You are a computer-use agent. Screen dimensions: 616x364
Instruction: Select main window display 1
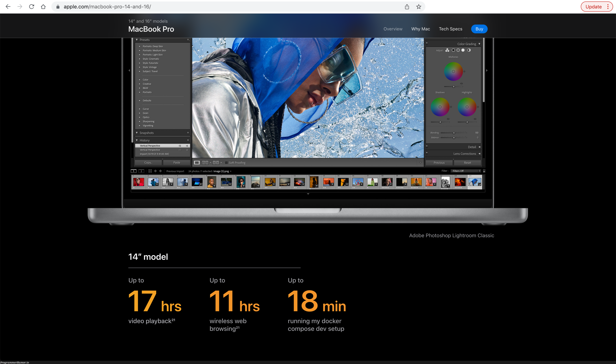coord(133,171)
